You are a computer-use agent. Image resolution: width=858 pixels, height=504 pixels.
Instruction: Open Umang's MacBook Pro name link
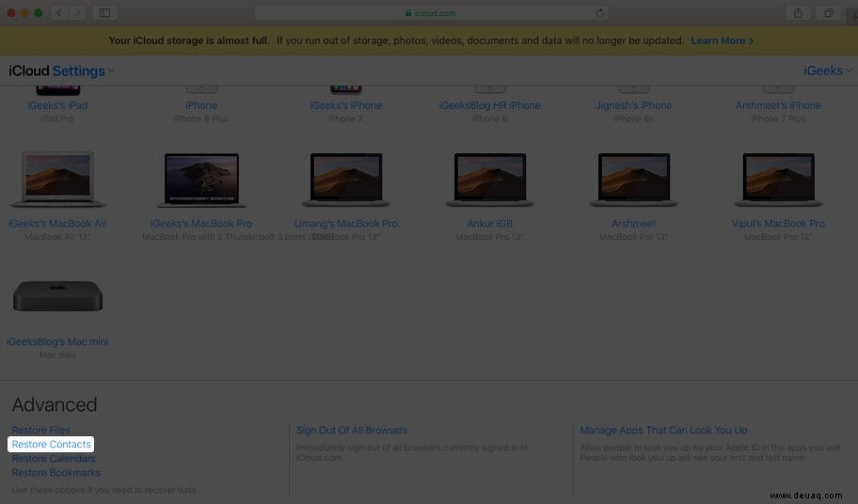pyautogui.click(x=346, y=223)
